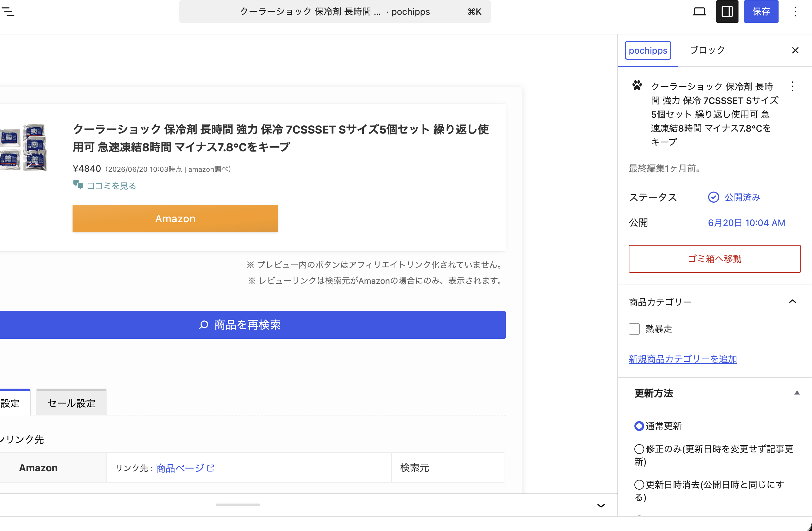Click the review speech bubble icon
Image resolution: width=812 pixels, height=531 pixels.
[78, 185]
